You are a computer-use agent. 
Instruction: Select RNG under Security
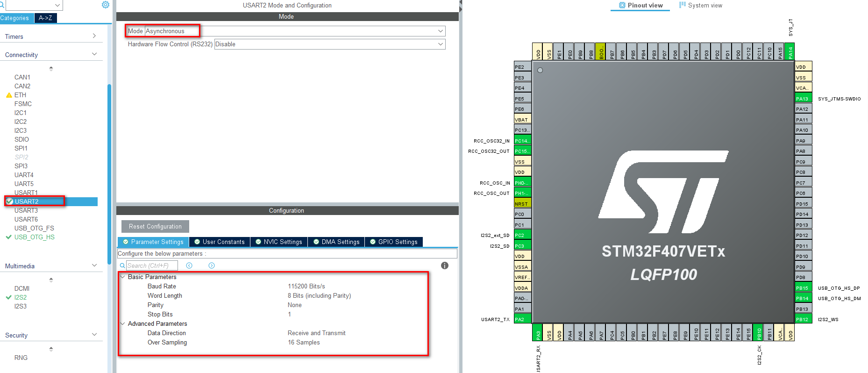coord(21,358)
